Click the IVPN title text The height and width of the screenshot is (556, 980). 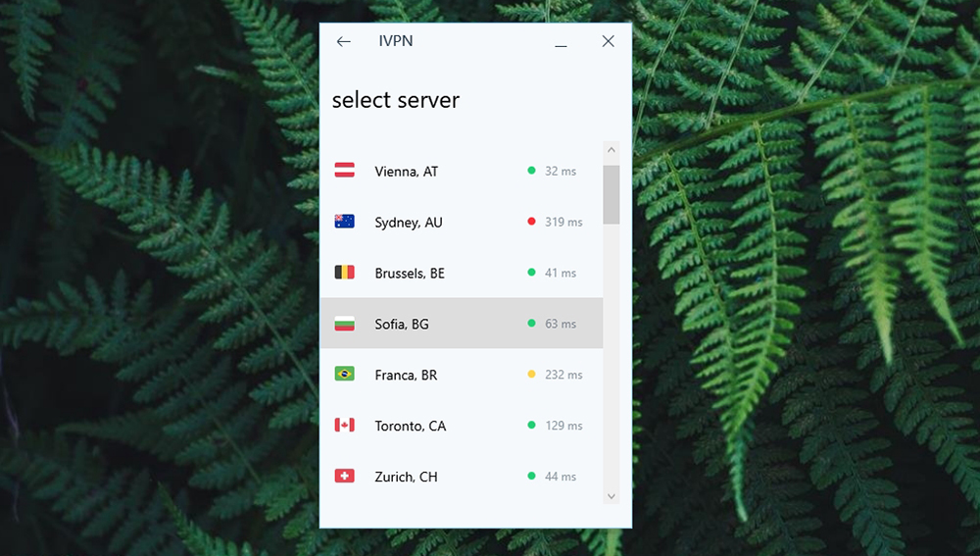tap(396, 41)
